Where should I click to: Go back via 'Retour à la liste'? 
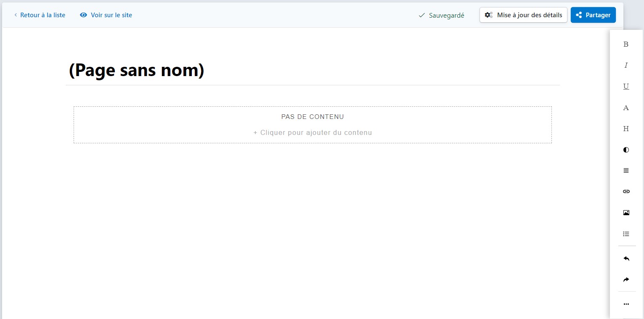tap(40, 15)
